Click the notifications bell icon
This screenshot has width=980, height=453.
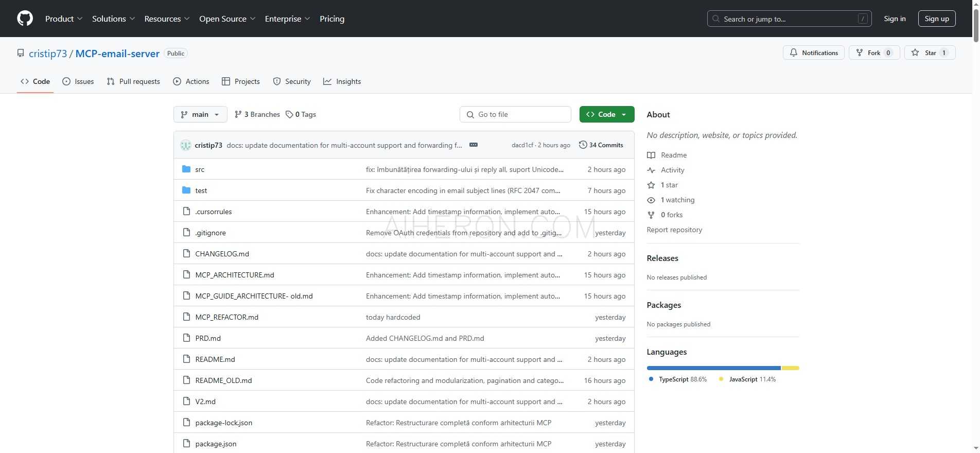pyautogui.click(x=794, y=53)
